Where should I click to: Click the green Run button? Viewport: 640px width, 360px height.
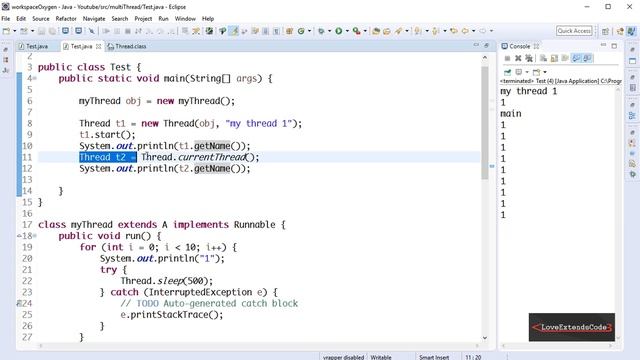click(339, 31)
